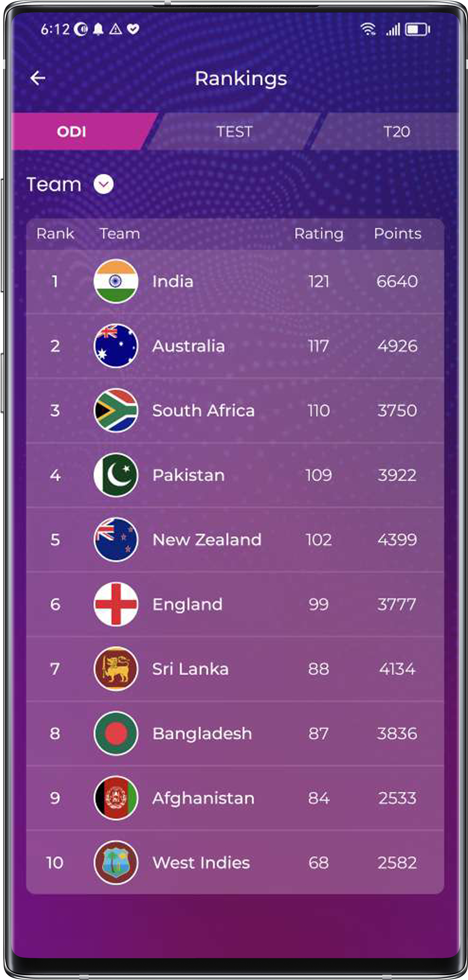Image resolution: width=468 pixels, height=980 pixels.
Task: Tap the Afghanistan flag icon
Action: pyautogui.click(x=116, y=798)
